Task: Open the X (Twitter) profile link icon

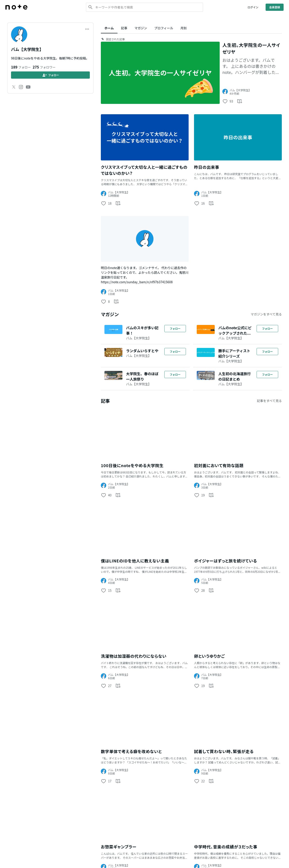Action: (x=14, y=87)
